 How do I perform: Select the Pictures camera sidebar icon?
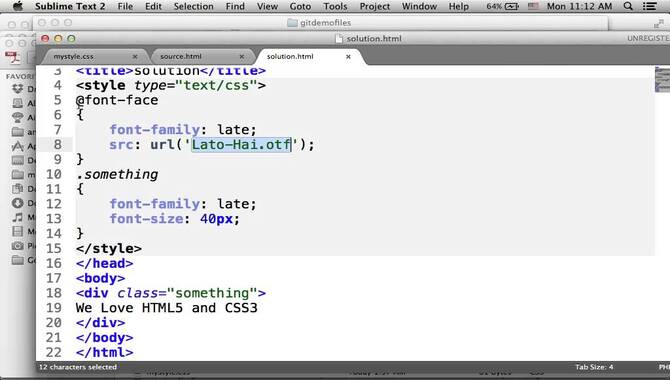click(18, 246)
